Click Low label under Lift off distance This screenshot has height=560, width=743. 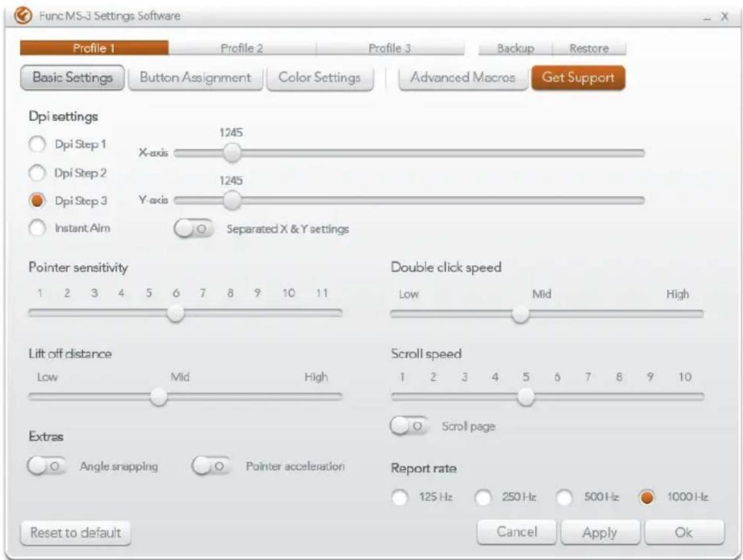(47, 377)
